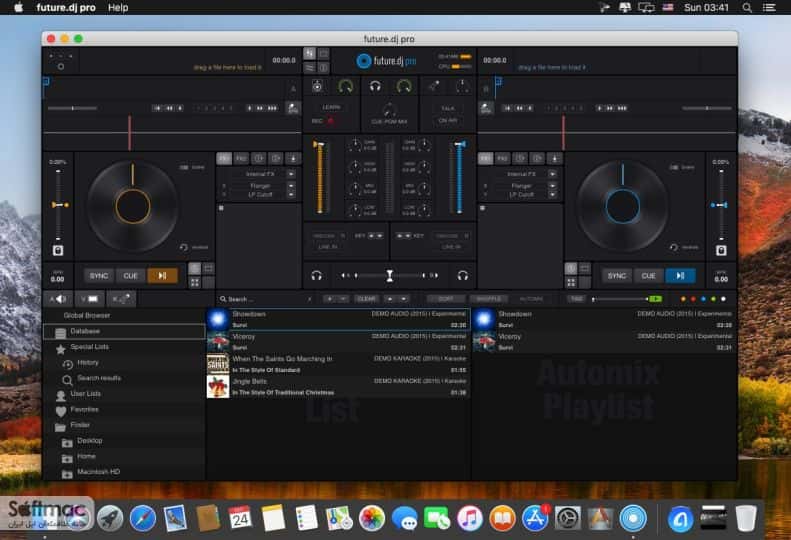Toggle right deck headphone cue

[x=463, y=276]
